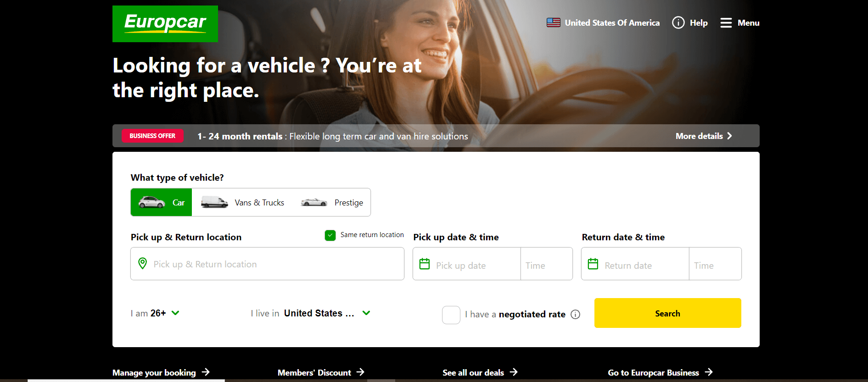The image size is (868, 382).
Task: Click the US flag icon
Action: click(x=554, y=22)
